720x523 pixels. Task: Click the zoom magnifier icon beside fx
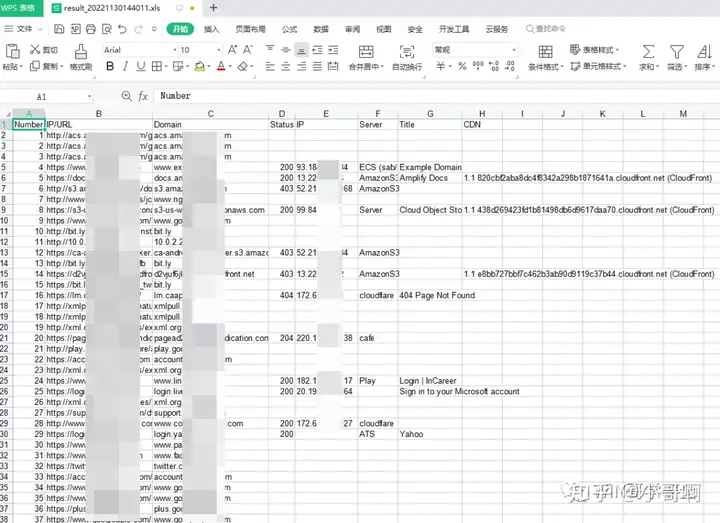(126, 96)
